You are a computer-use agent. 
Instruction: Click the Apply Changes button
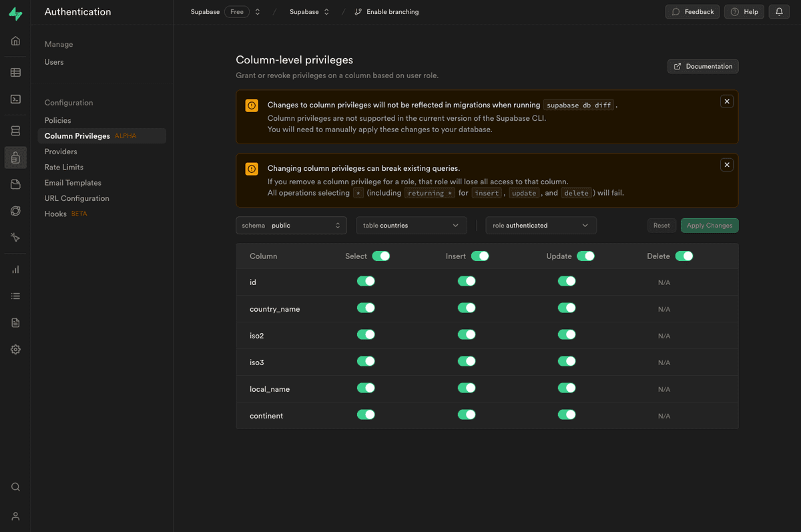(x=710, y=225)
